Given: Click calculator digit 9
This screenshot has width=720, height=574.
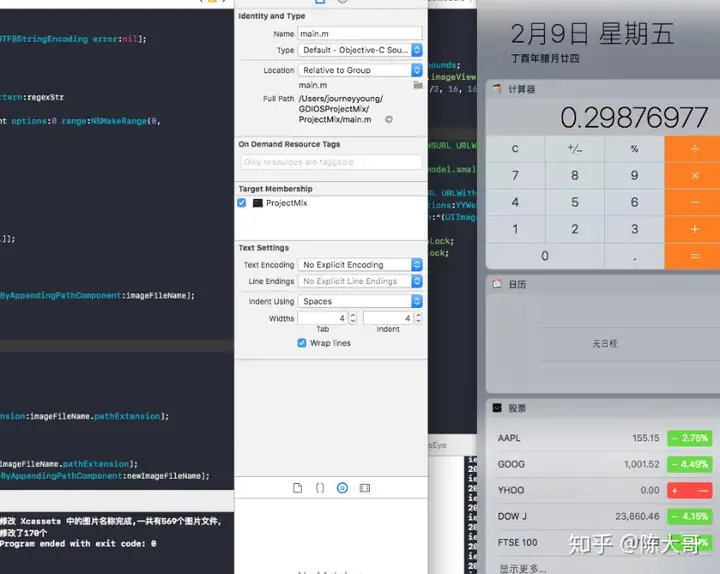Looking at the screenshot, I should coord(635,175).
